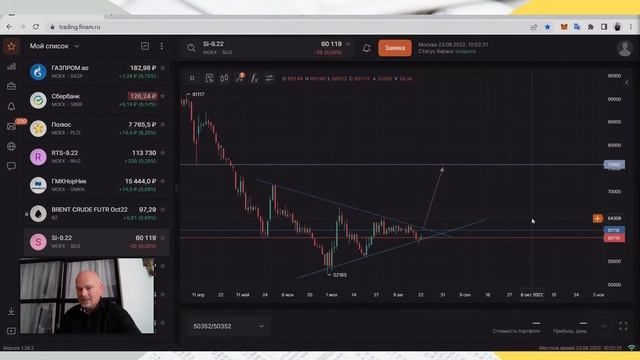Select Si-9.22 row in watchlist
640x360 pixels.
(96, 242)
